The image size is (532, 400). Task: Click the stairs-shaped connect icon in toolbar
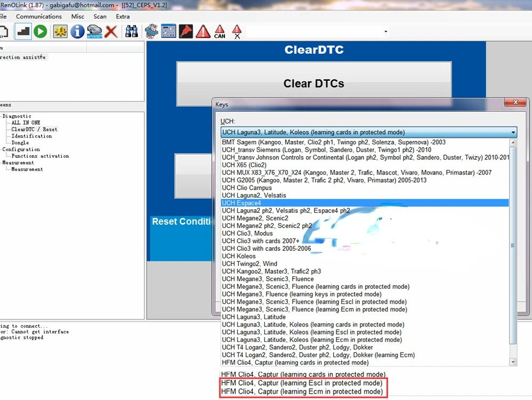pos(23,31)
